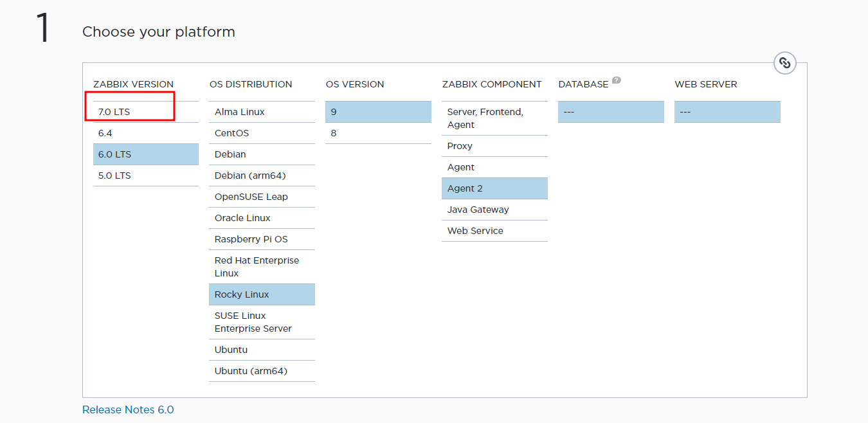Choose Alma Linux distribution

tap(262, 112)
